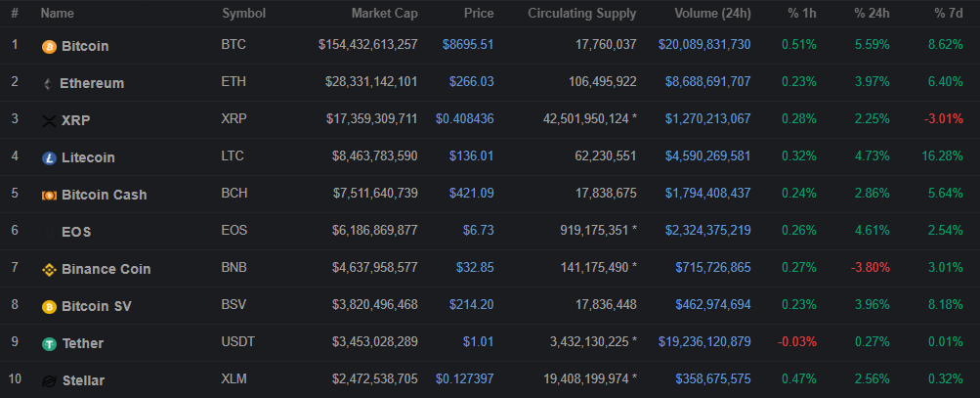Viewport: 980px width, 398px height.
Task: Click the Ethereum logo icon
Action: (48, 83)
